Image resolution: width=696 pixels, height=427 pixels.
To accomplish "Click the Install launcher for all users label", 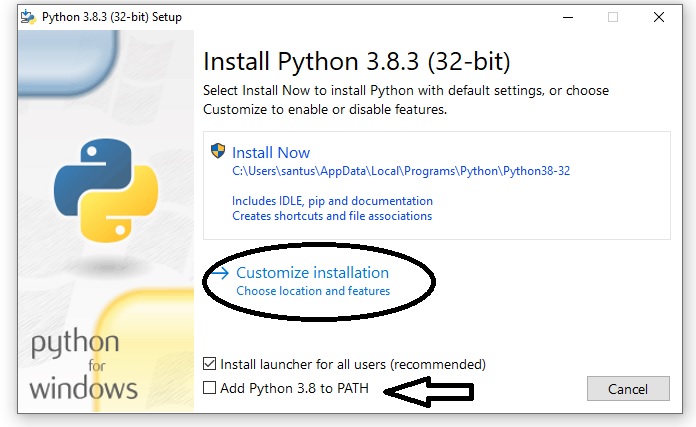I will coord(353,364).
